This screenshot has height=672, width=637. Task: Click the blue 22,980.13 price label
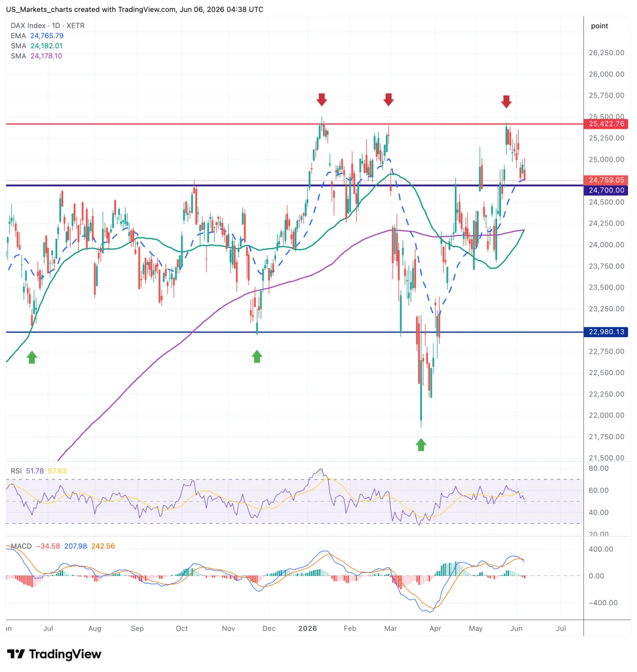point(606,332)
